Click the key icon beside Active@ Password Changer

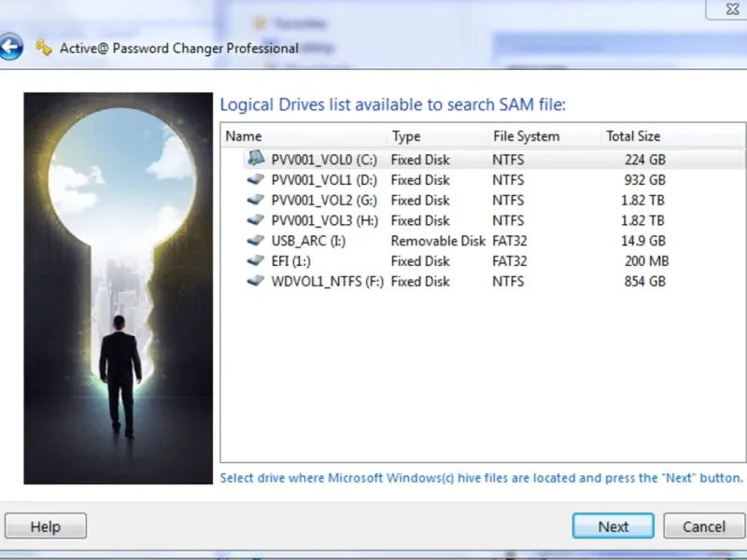[x=44, y=48]
